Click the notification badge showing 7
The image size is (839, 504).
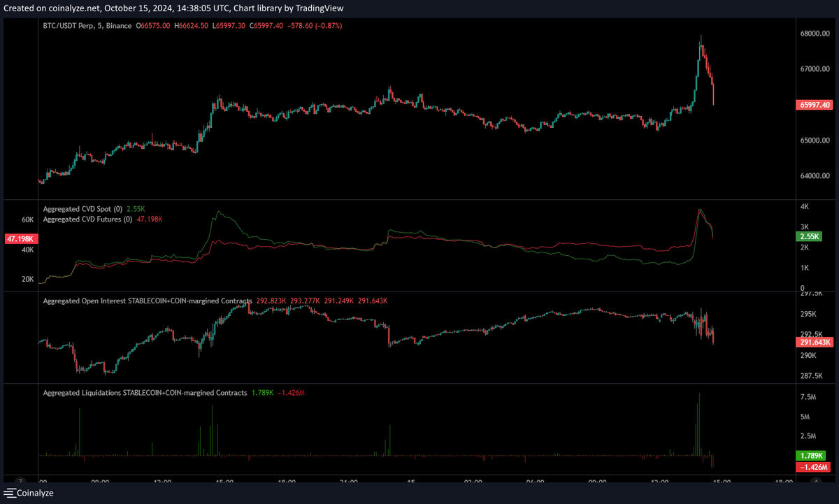tap(20, 481)
